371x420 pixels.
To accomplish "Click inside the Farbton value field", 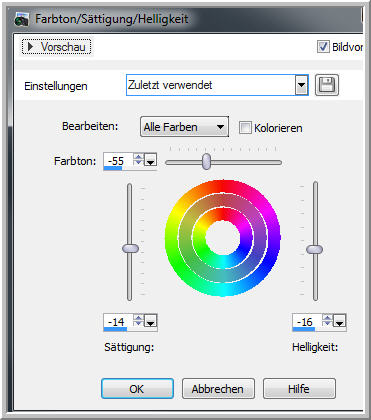I will click(x=118, y=161).
